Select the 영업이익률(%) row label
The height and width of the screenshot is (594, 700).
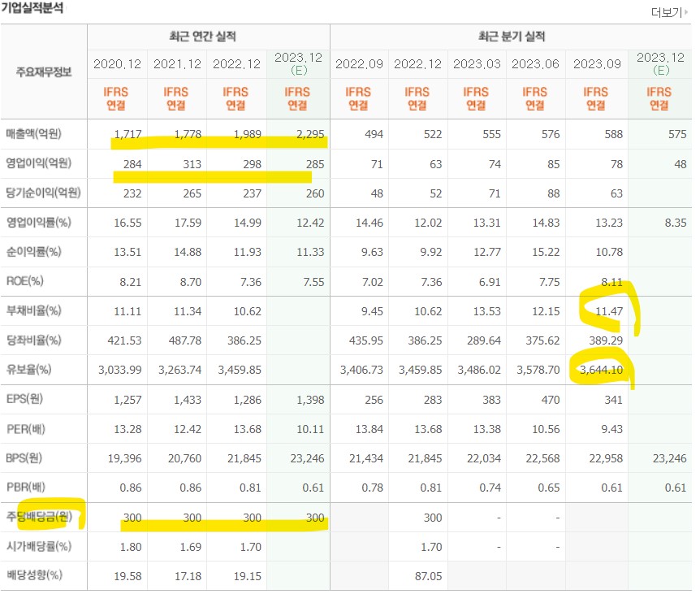[39, 223]
